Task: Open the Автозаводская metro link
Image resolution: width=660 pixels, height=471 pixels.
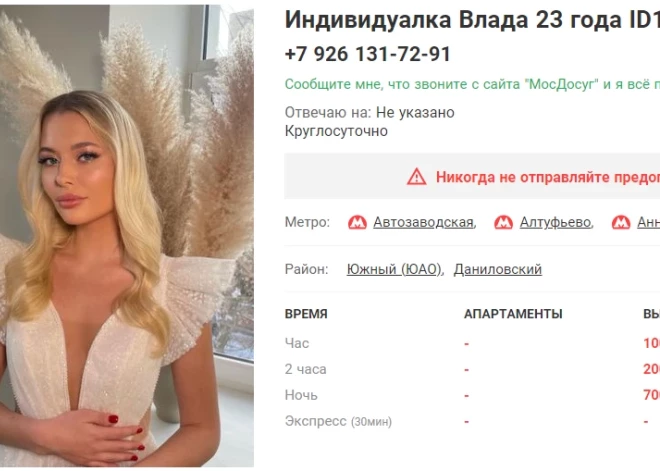Action: (x=423, y=222)
